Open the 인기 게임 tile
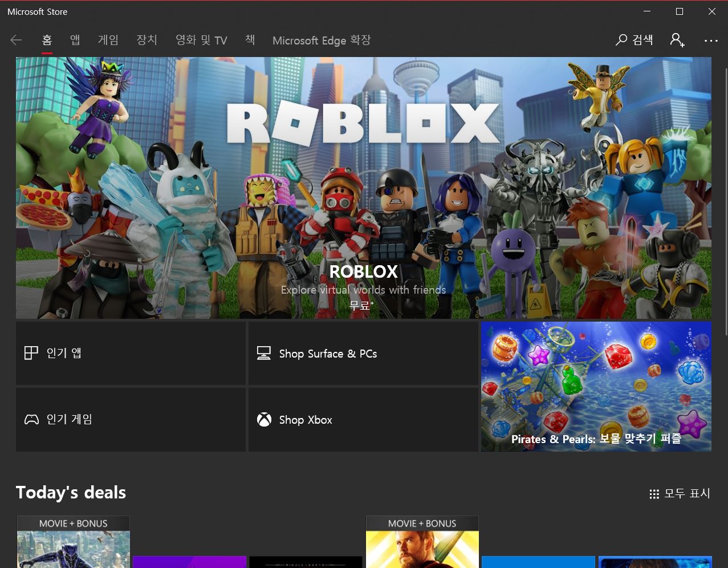The width and height of the screenshot is (728, 568). [x=131, y=420]
